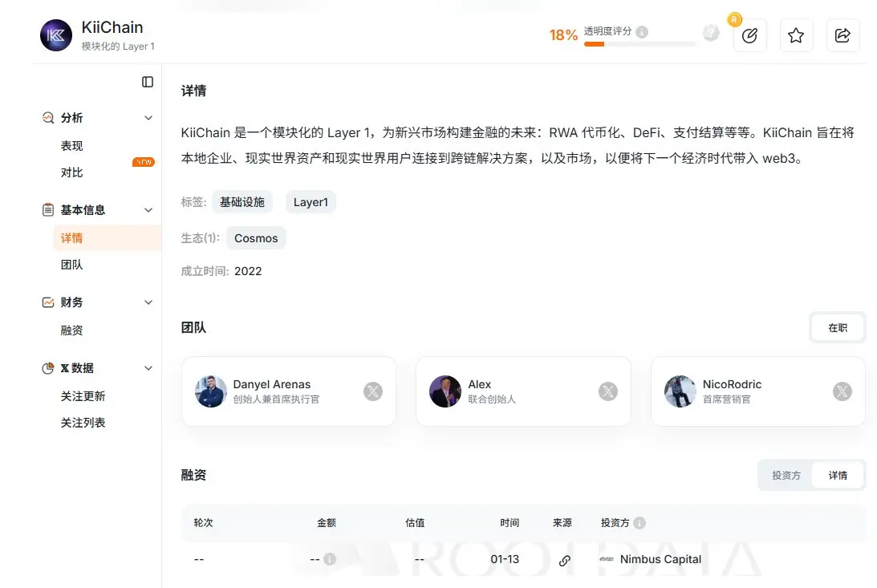Click the Cosmos ecosystem tag
This screenshot has width=877, height=588.
(256, 238)
